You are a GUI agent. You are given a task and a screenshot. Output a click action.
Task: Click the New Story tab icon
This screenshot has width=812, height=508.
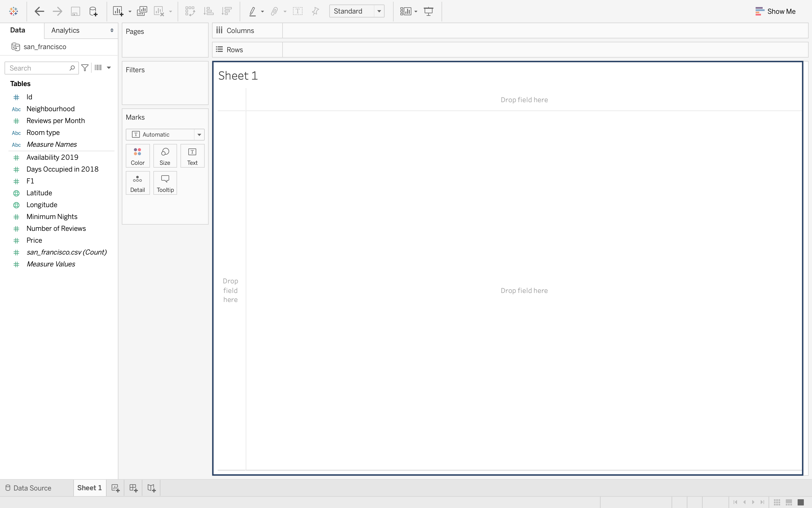coord(152,488)
